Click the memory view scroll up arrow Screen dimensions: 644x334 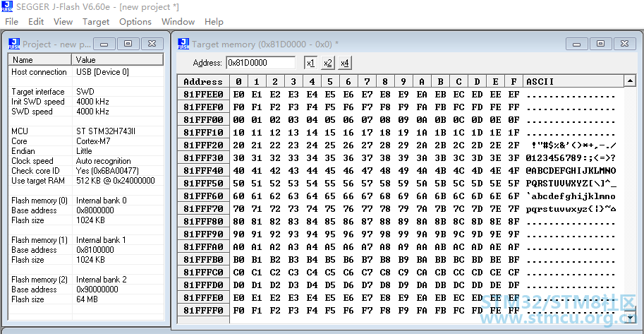point(630,81)
